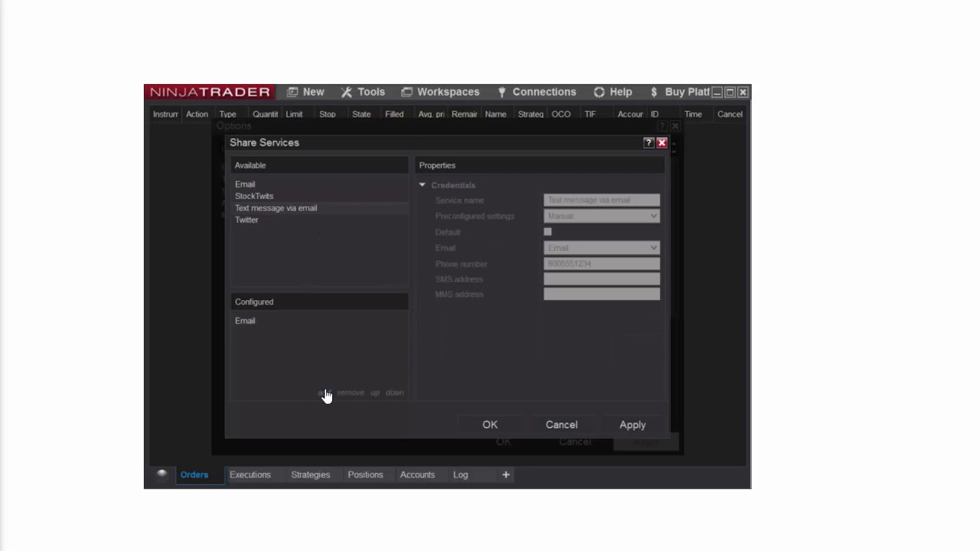Viewport: 980px width, 551px height.
Task: Click the MMS address field
Action: (x=601, y=295)
